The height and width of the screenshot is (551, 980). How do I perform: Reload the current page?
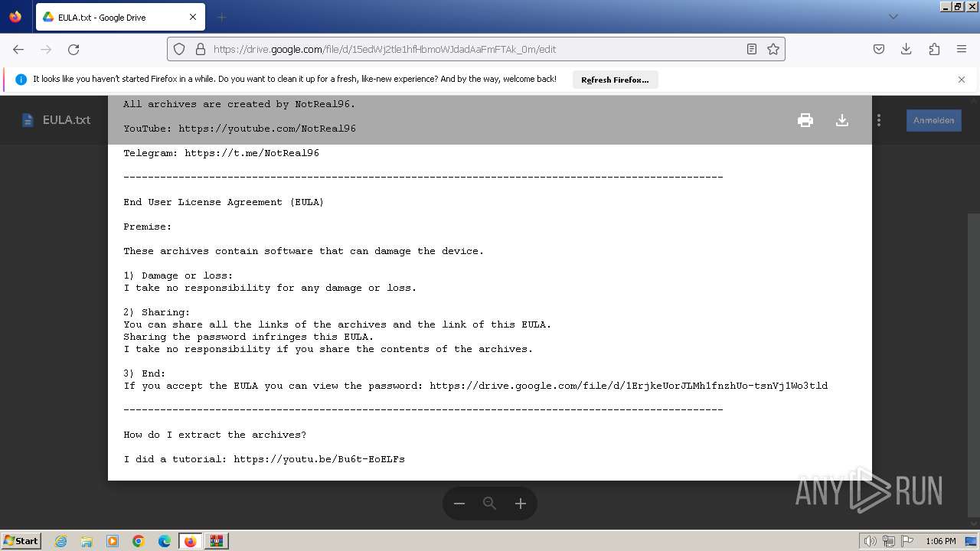point(73,49)
